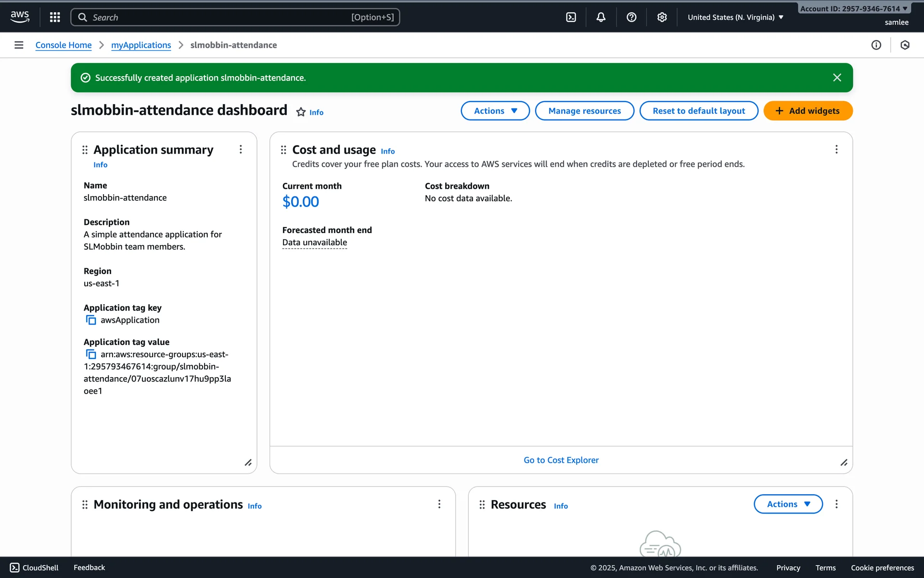
Task: Expand the Resources widget Actions dropdown
Action: (x=788, y=504)
